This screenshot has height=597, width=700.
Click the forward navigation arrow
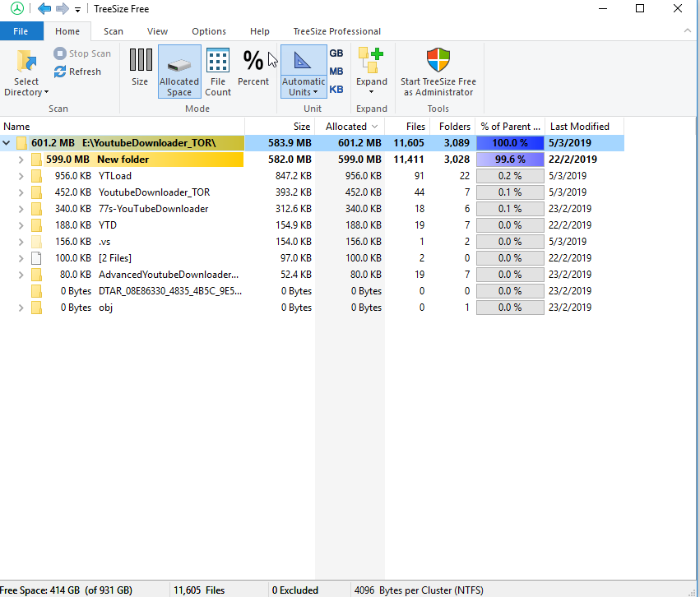(63, 8)
